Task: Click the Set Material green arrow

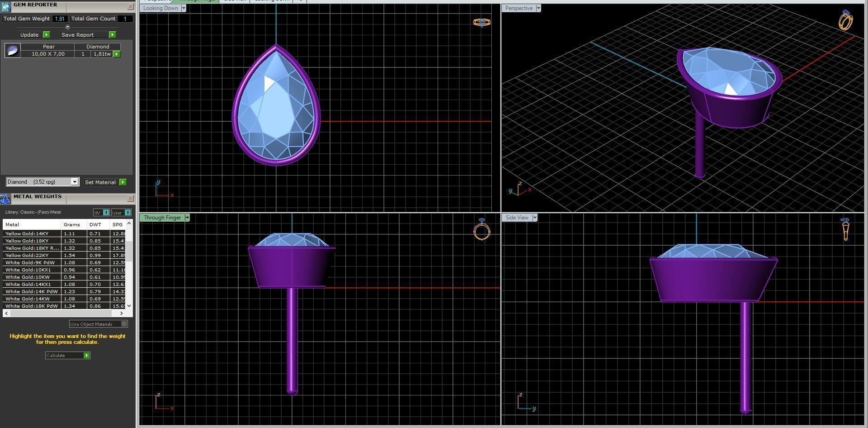Action: (x=123, y=182)
